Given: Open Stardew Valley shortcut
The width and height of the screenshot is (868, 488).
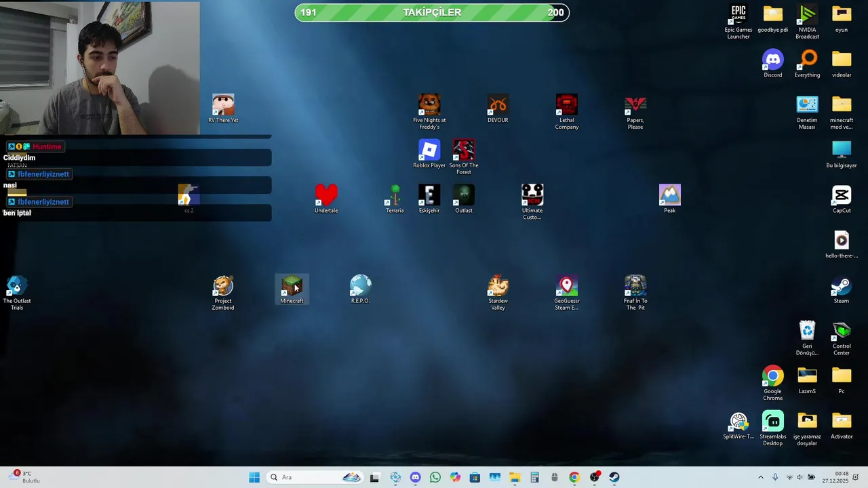Looking at the screenshot, I should (x=498, y=293).
